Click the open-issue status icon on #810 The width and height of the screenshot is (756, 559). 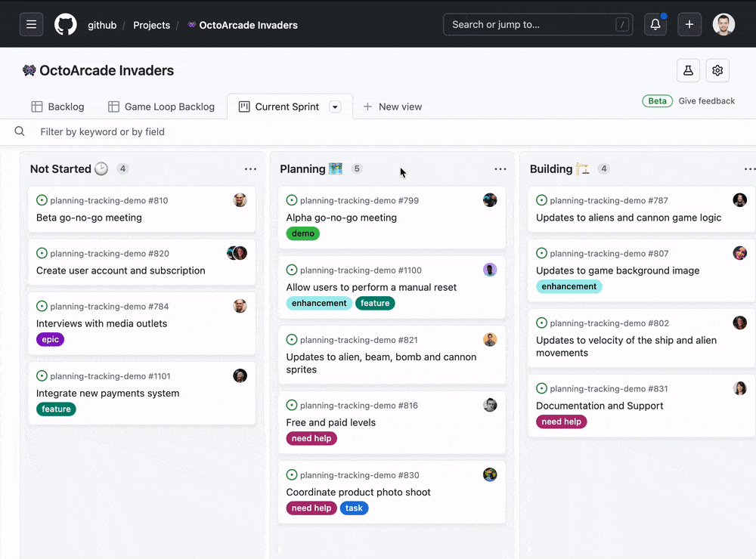coord(42,200)
